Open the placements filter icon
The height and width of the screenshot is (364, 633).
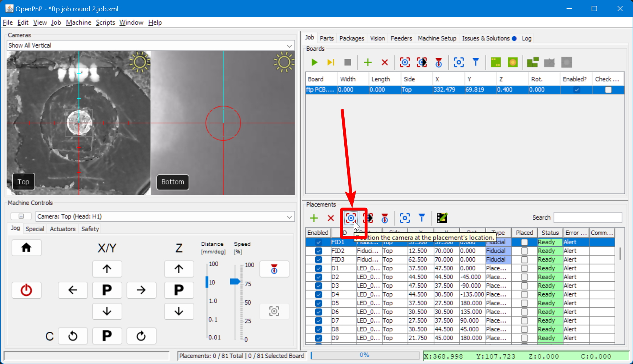point(421,218)
